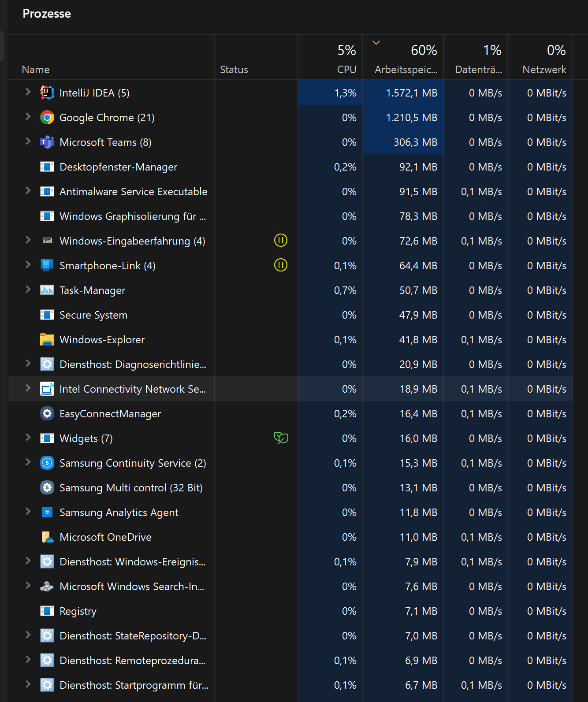This screenshot has height=702, width=588.
Task: Click the IntelliJ IDEA process icon
Action: click(47, 93)
